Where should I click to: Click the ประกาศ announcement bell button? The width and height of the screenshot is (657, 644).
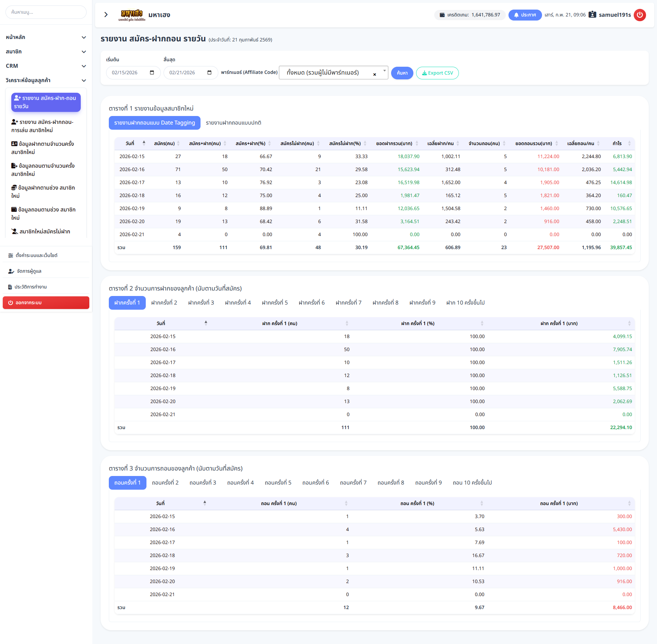(x=525, y=15)
